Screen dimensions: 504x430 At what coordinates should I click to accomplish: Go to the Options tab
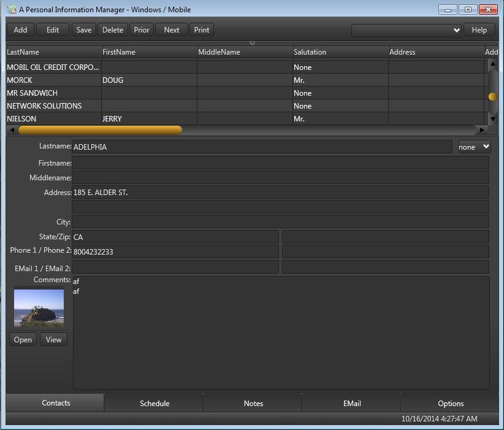tap(451, 403)
